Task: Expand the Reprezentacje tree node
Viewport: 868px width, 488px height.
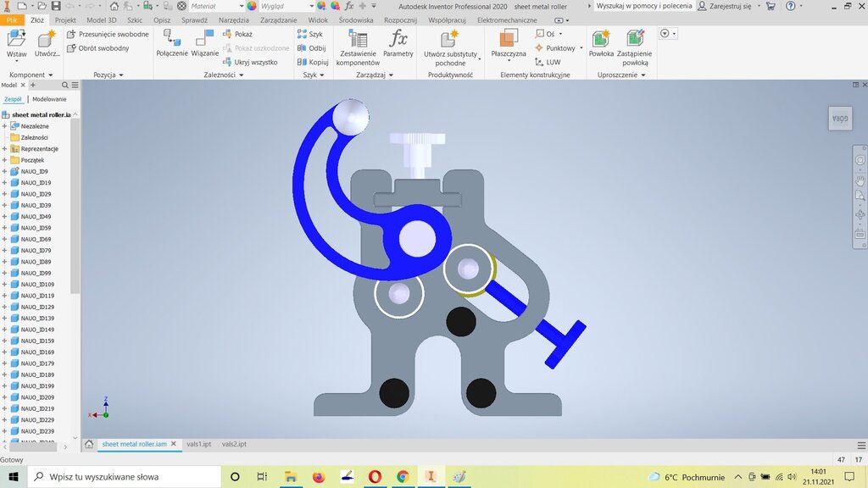Action: 4,148
